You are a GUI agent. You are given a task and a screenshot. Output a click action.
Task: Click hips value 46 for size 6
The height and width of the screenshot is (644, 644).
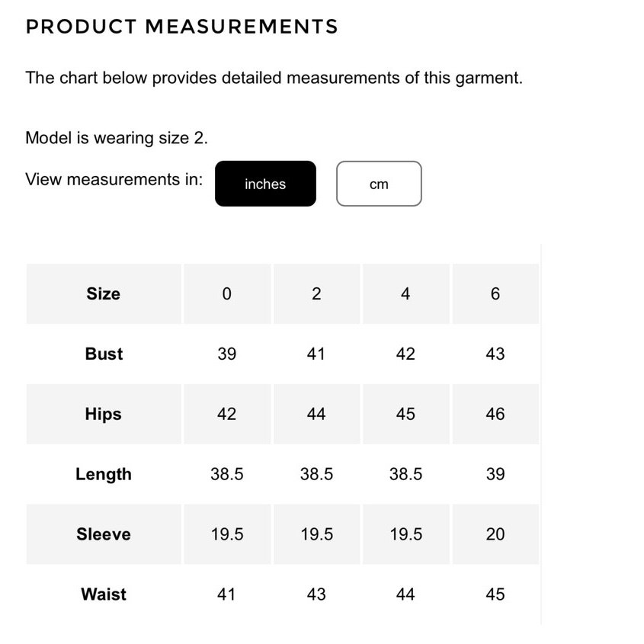(x=495, y=414)
